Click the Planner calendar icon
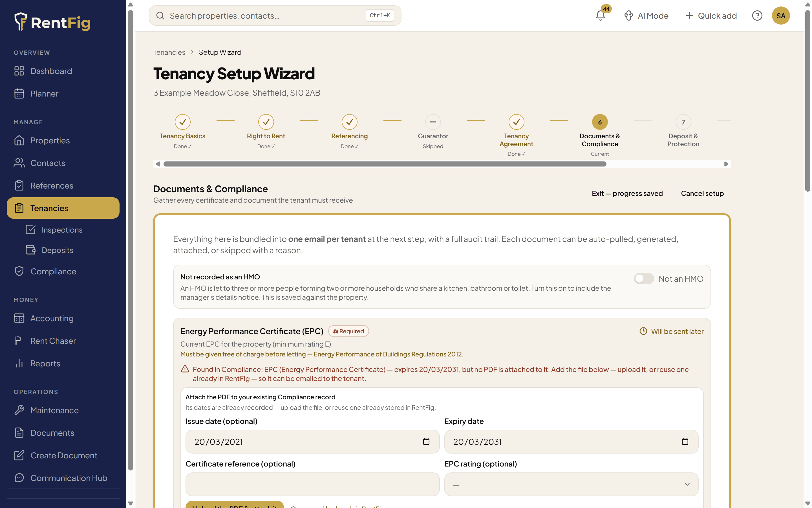The image size is (812, 508). pyautogui.click(x=19, y=93)
